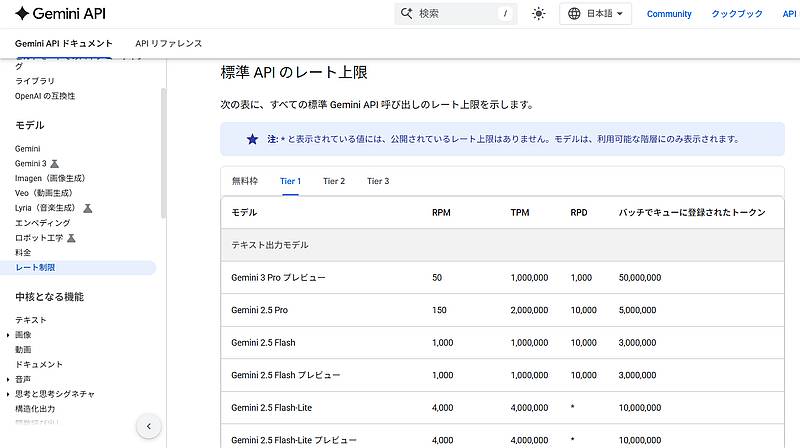This screenshot has width=800, height=448.
Task: Click the 5,000,000 batch token value
Action: tap(637, 310)
